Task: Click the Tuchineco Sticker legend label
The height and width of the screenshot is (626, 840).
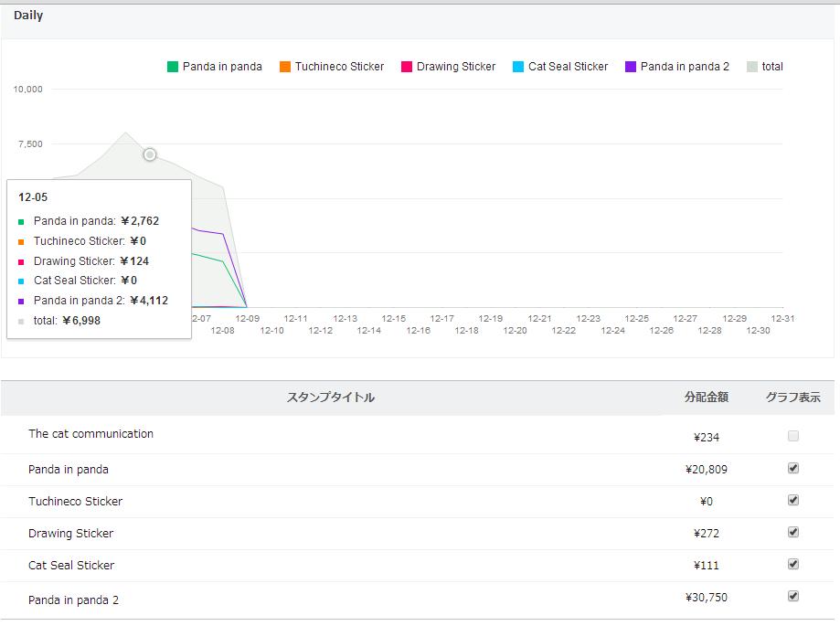Action: (339, 67)
